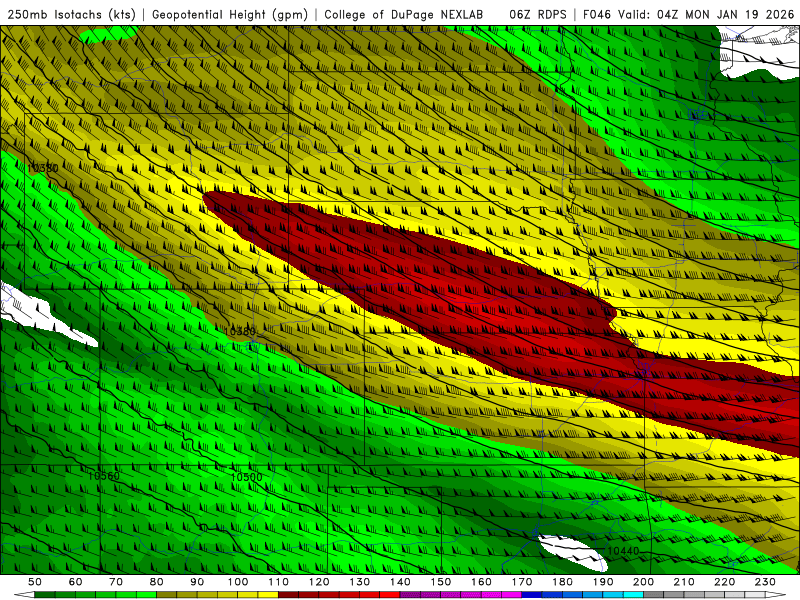
Task: Click the 70 value on the color scale
Action: pyautogui.click(x=116, y=582)
